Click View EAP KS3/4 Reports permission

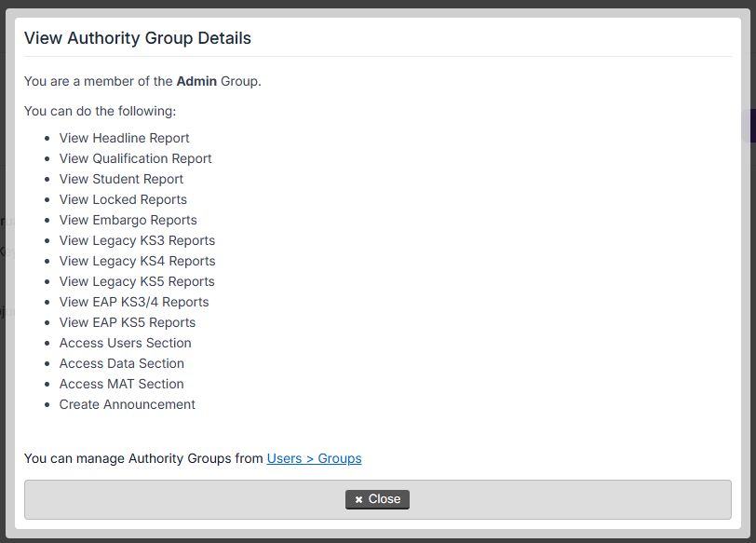point(134,302)
